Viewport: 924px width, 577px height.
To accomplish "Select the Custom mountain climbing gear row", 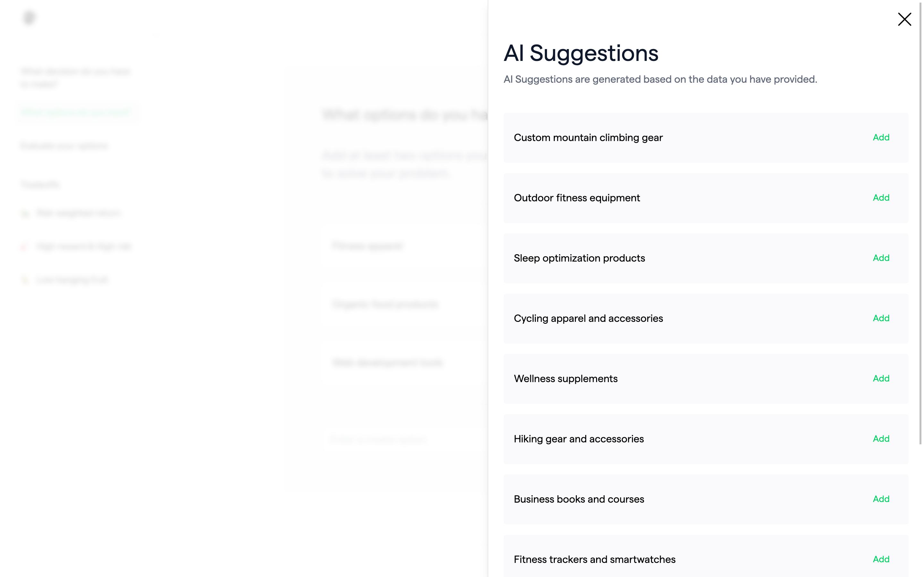I will (706, 138).
